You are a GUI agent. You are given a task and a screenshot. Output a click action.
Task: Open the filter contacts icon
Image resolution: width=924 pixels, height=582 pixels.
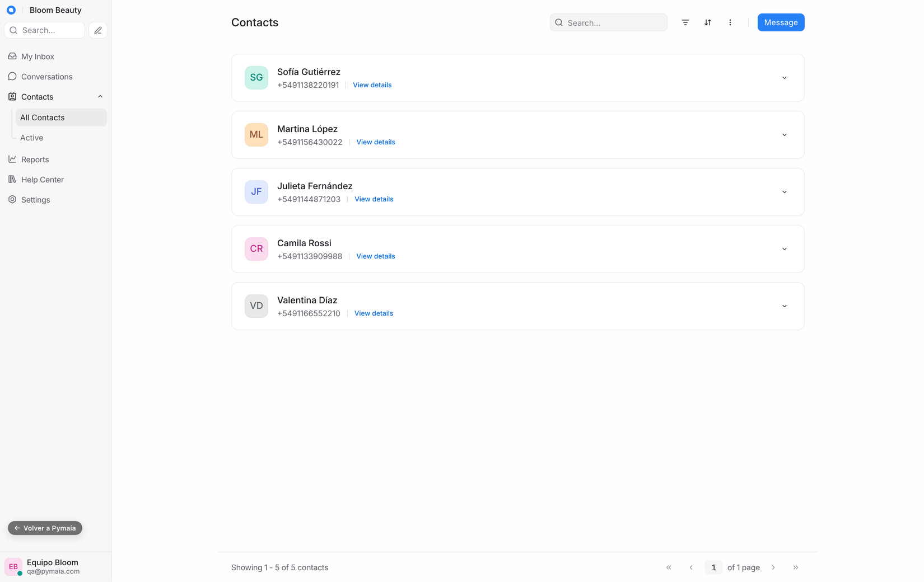tap(685, 22)
